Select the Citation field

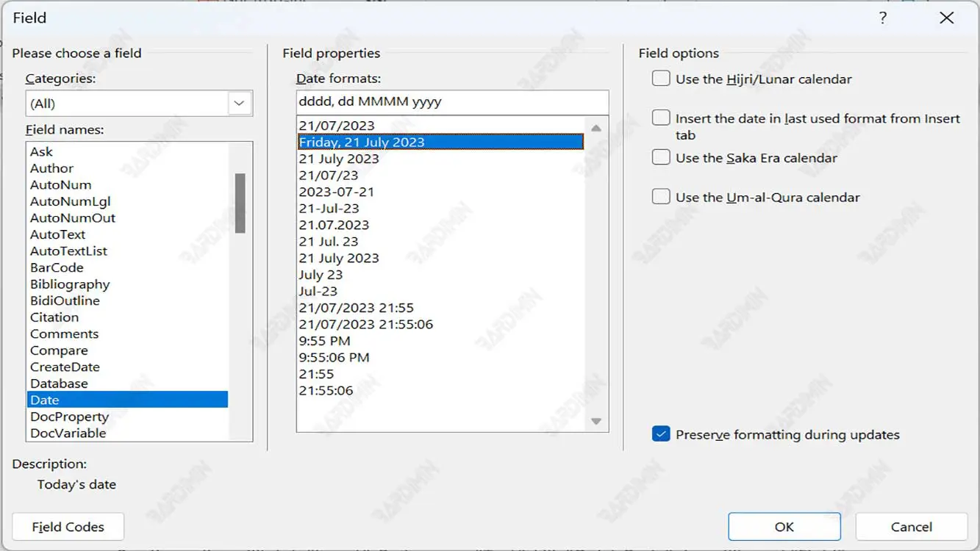click(54, 317)
